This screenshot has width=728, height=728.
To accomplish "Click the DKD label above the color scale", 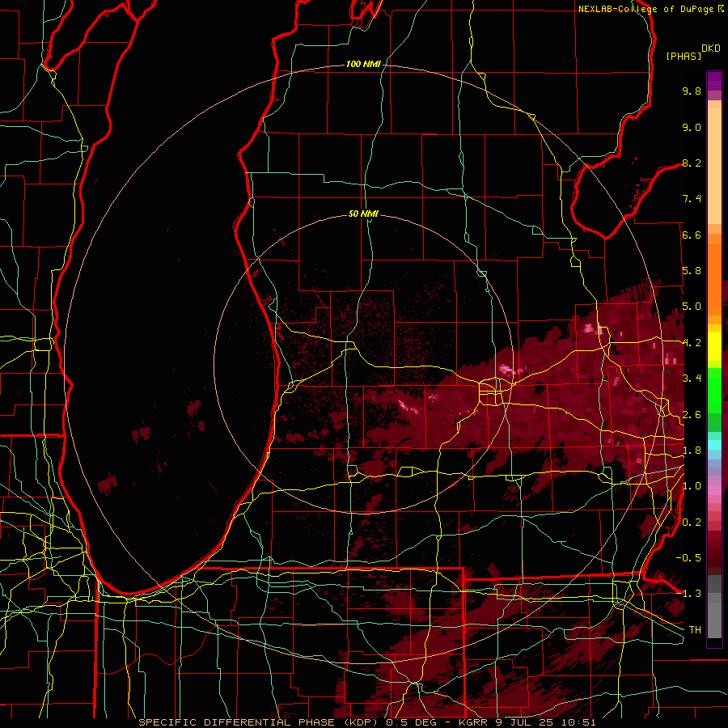I will pos(711,49).
